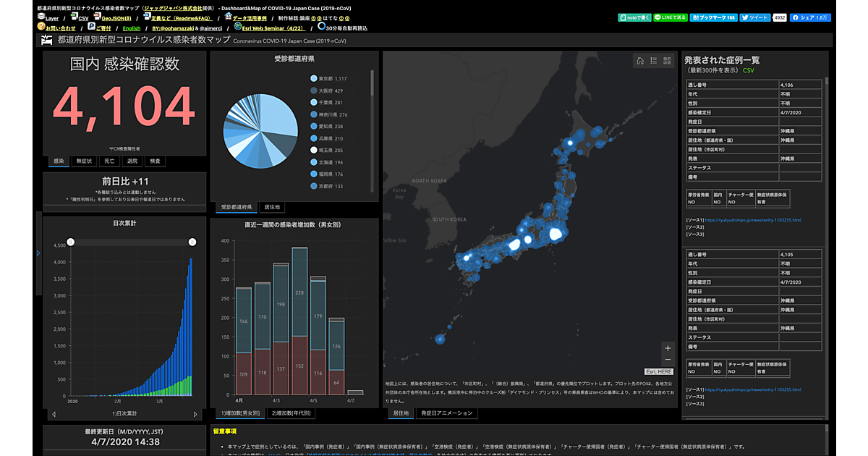Expand the collapsed left side panel arrow
868x456 pixels.
click(x=38, y=253)
